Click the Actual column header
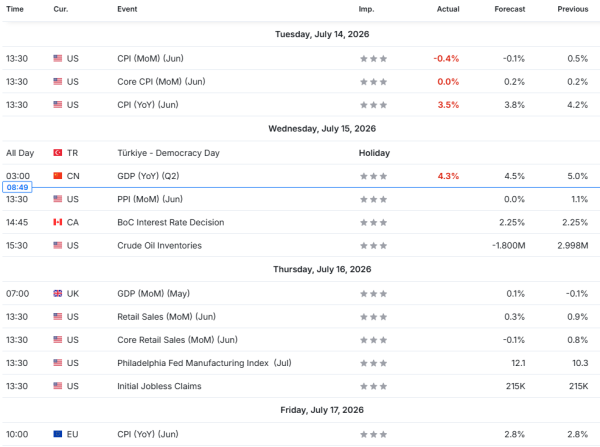The image size is (600, 447). tap(448, 9)
